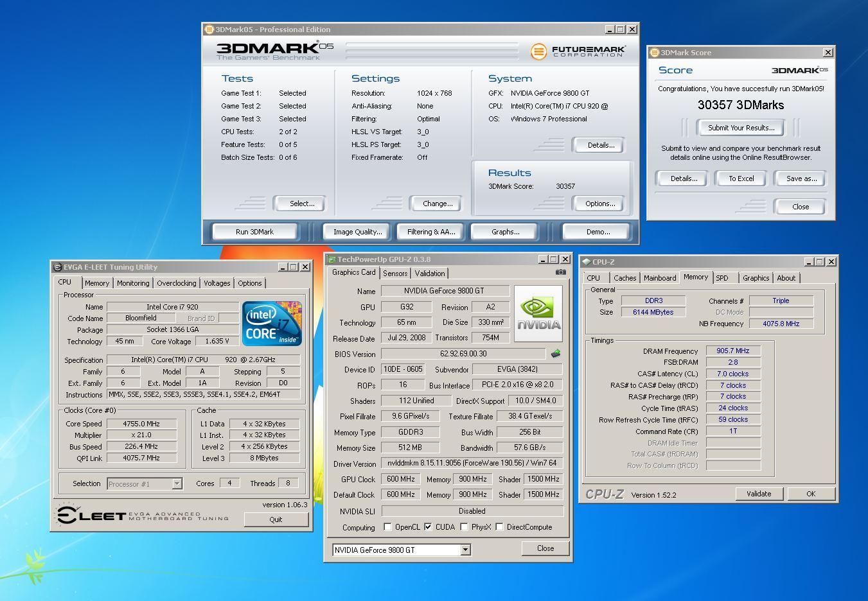Click the 3DMark Score window title icon
This screenshot has height=601, width=868.
654,53
